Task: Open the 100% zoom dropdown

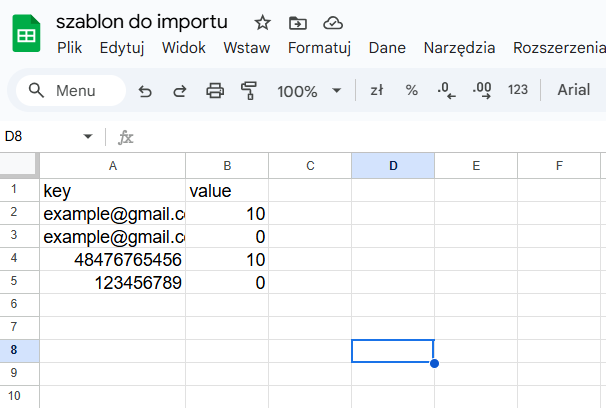Action: [309, 91]
